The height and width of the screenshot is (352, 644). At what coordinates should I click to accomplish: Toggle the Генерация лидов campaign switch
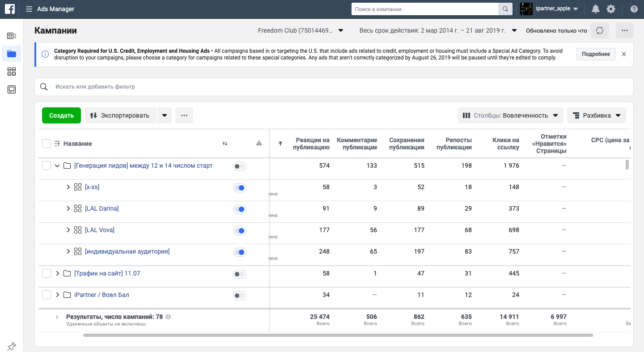tap(240, 166)
